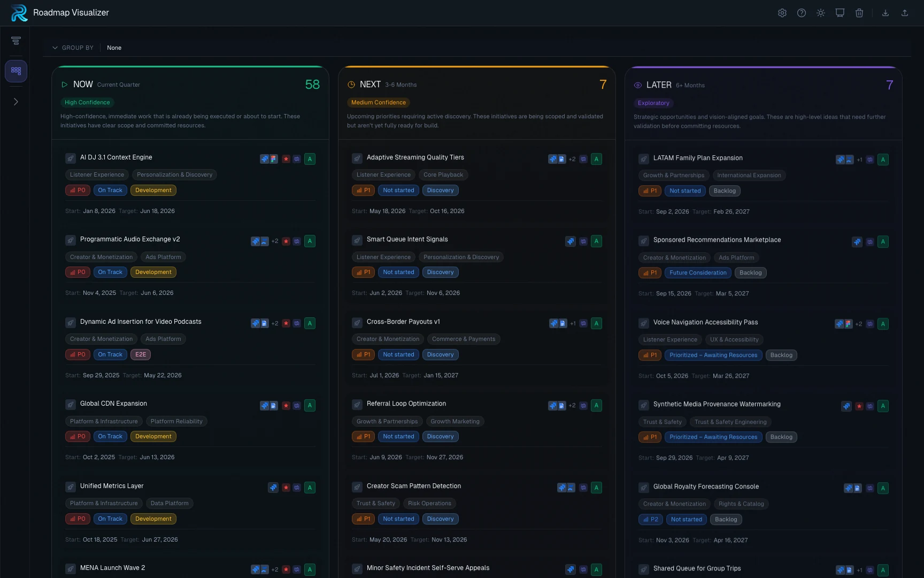
Task: Click NOW column count '58'
Action: click(x=312, y=85)
